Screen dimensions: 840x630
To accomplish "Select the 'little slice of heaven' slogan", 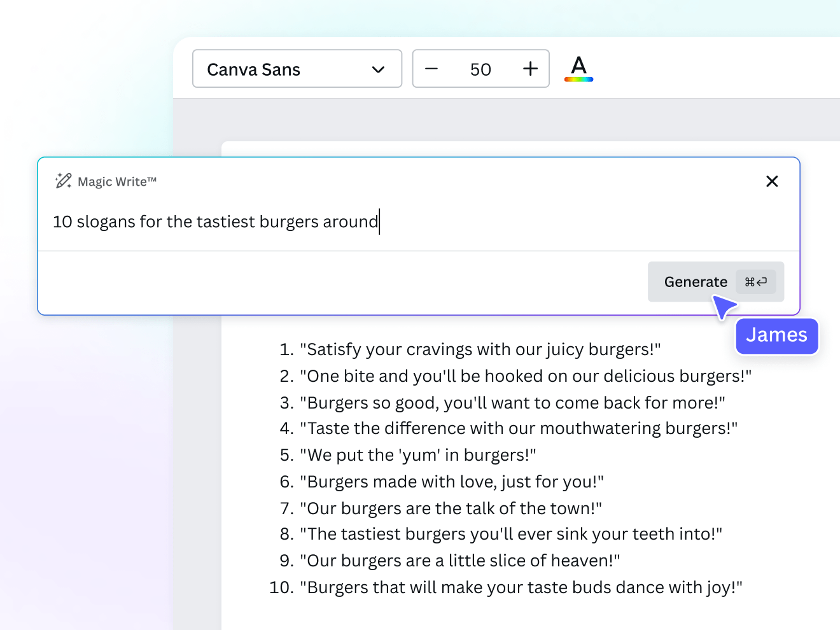I will [459, 561].
